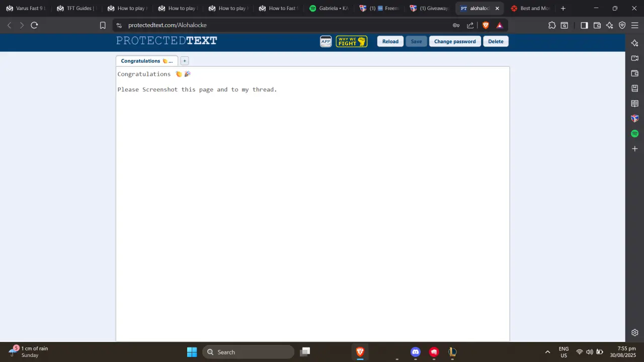The width and height of the screenshot is (644, 362).
Task: Open clock and calendar flyout
Action: click(x=623, y=352)
